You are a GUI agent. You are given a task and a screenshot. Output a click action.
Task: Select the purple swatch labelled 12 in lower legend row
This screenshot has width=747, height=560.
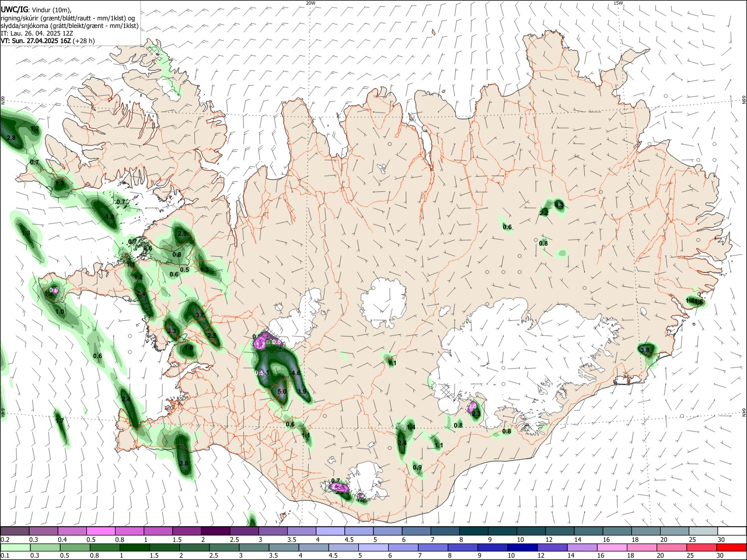[x=551, y=547]
